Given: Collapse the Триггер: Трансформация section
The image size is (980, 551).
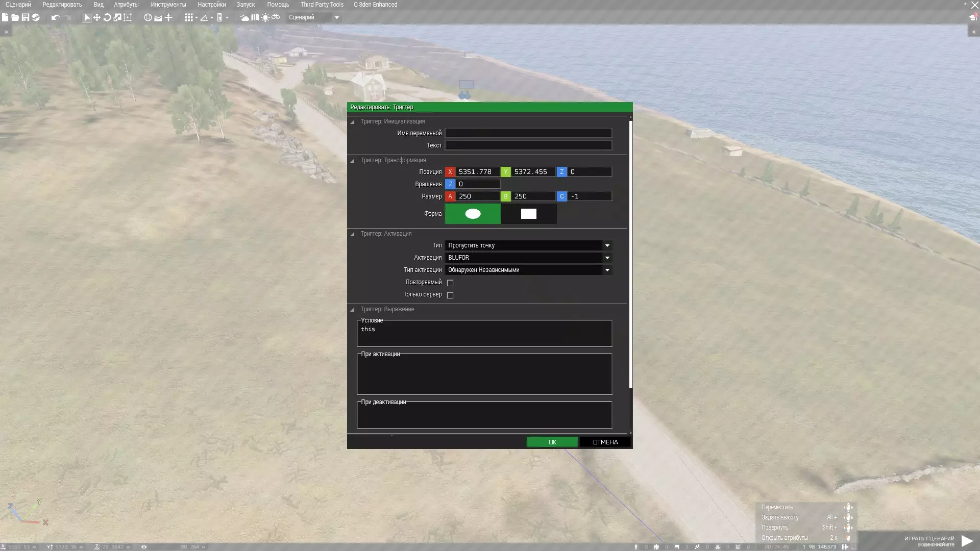Looking at the screenshot, I should [x=353, y=161].
